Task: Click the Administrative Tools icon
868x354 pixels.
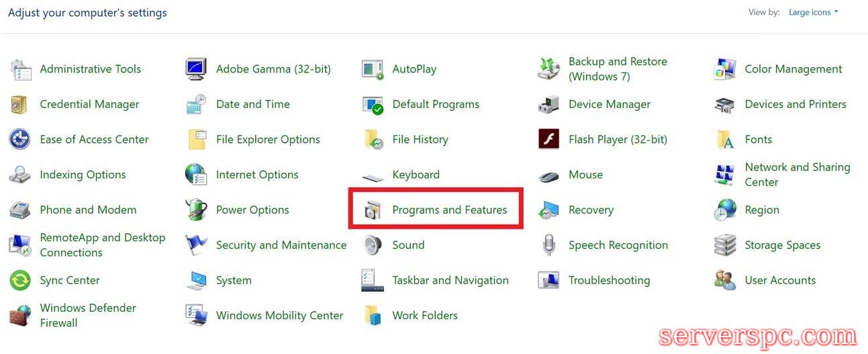Action: [x=20, y=69]
